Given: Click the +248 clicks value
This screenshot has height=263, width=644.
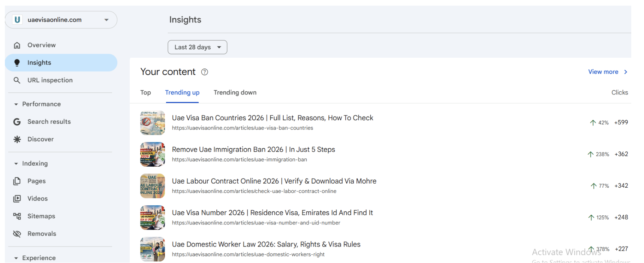Looking at the screenshot, I should 621,217.
